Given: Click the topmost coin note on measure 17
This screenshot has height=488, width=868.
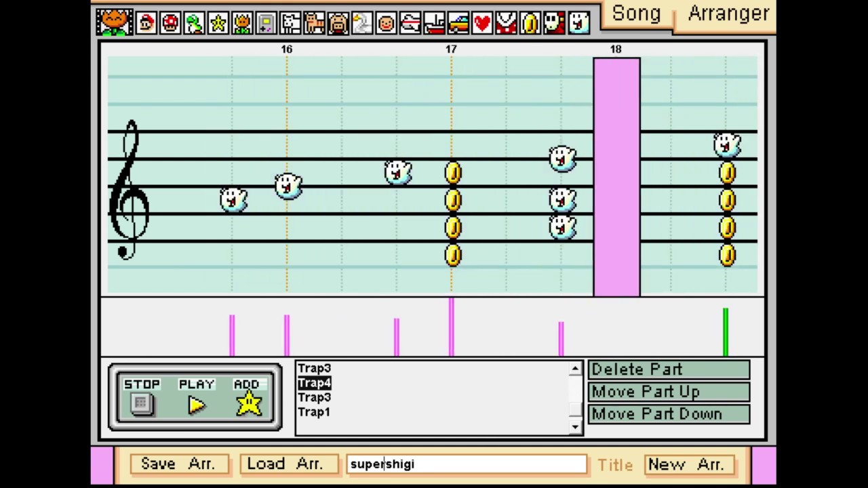Looking at the screenshot, I should coord(453,173).
